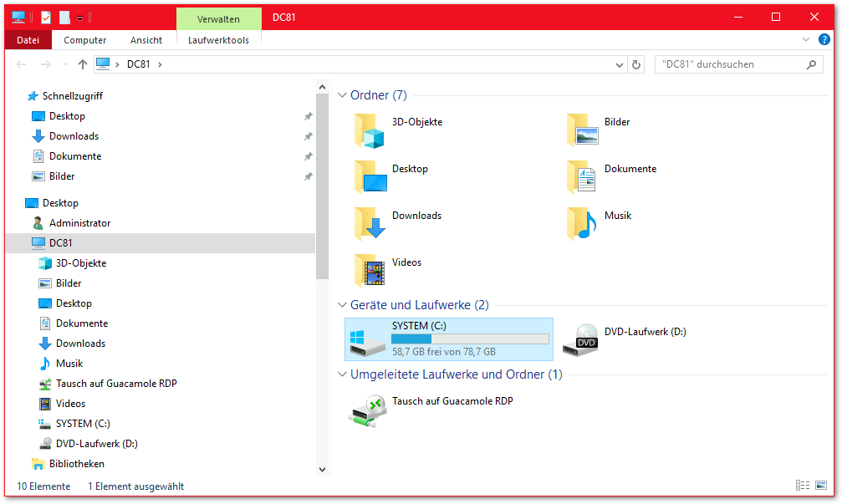Collapse the Geräte und Laufwerke group
842x504 pixels.
pyautogui.click(x=342, y=305)
